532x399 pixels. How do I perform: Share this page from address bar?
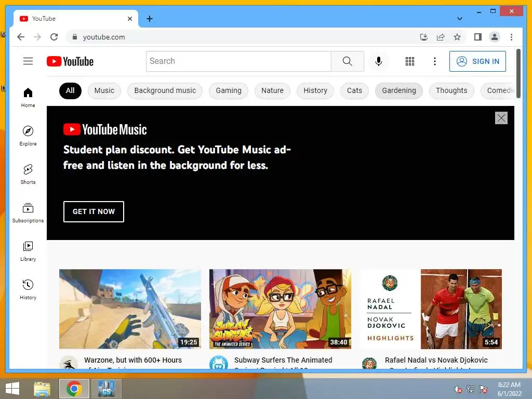(441, 37)
